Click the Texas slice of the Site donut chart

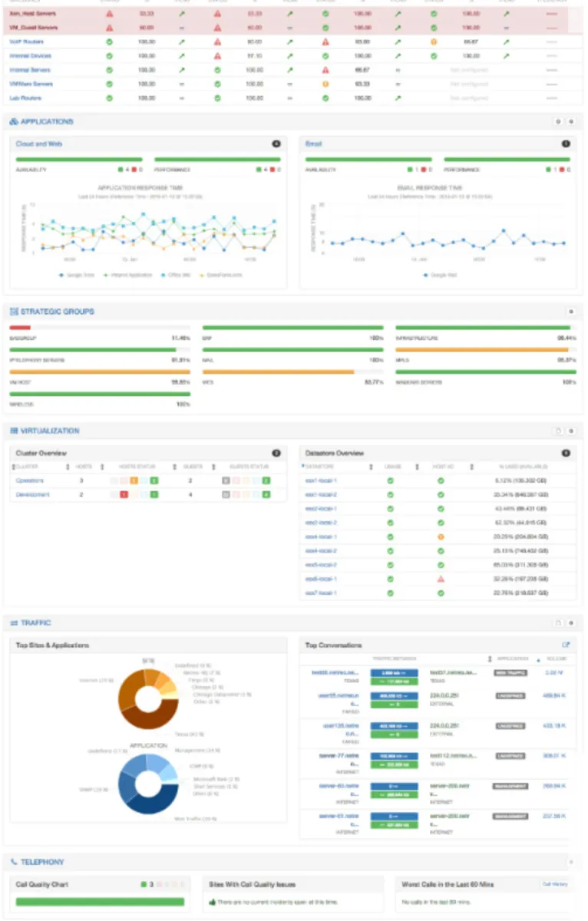point(150,719)
